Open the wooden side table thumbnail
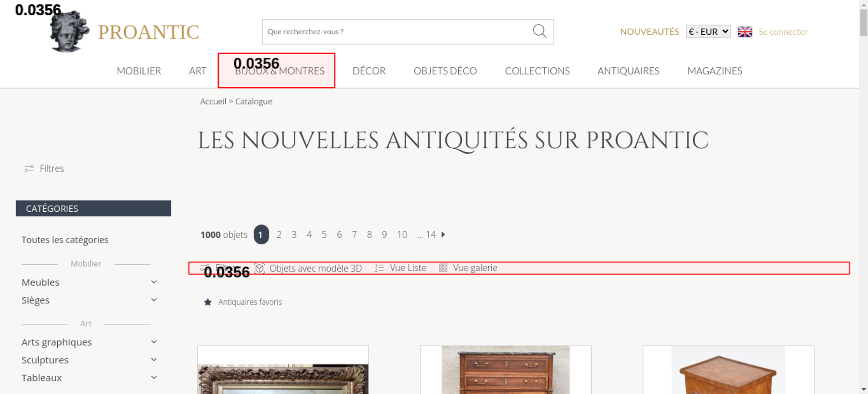 [728, 370]
